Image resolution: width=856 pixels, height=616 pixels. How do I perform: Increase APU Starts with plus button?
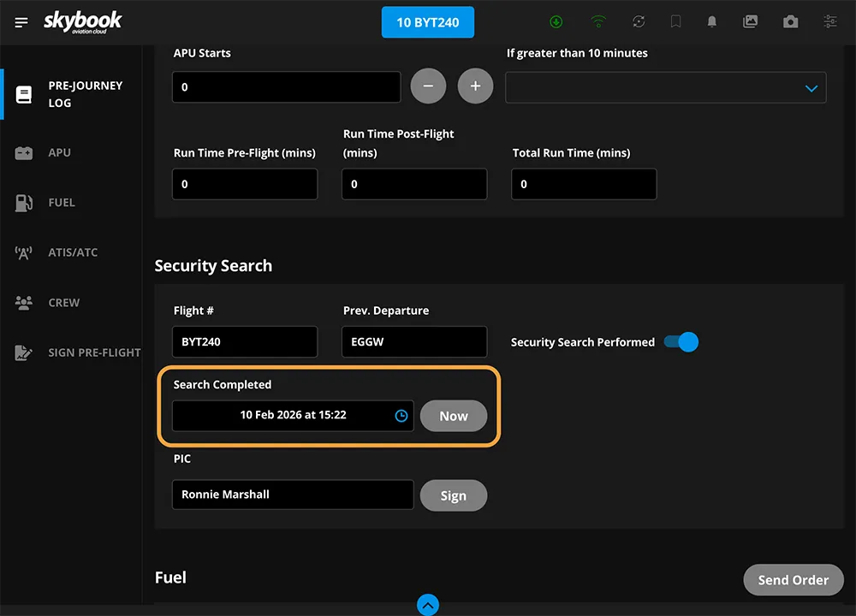click(x=475, y=86)
